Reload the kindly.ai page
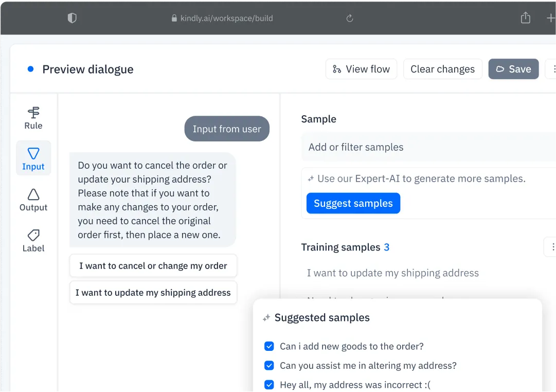Viewport: 556px width, 392px height. click(x=349, y=17)
